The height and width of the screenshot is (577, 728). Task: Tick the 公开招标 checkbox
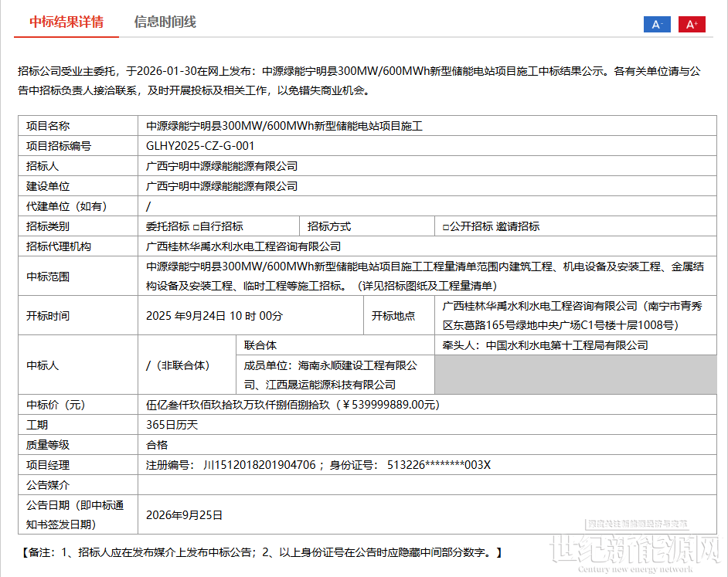[446, 226]
